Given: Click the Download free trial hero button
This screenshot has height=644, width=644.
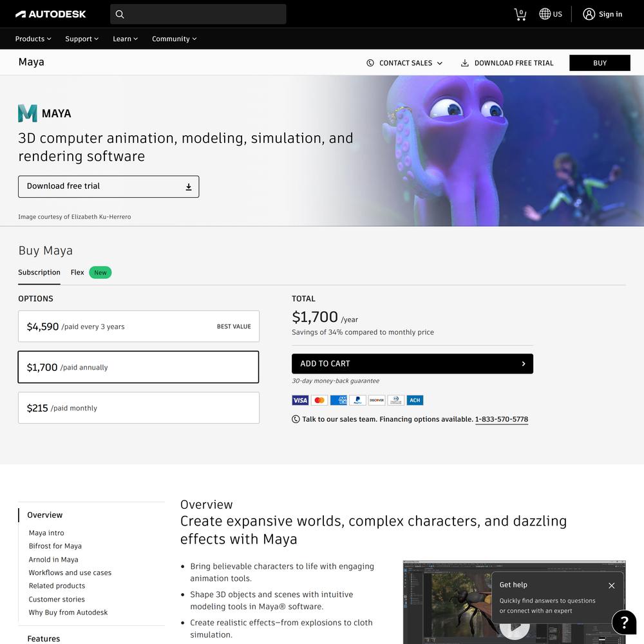Looking at the screenshot, I should 108,187.
